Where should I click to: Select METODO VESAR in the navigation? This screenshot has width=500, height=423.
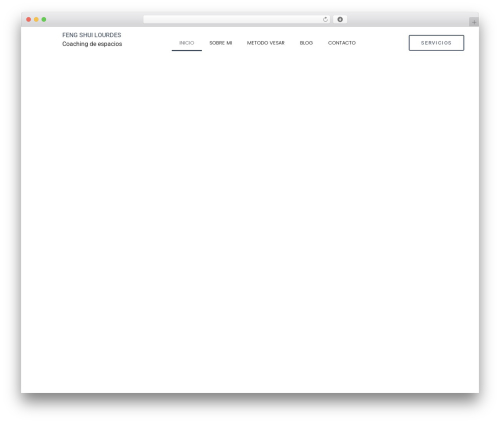click(x=266, y=43)
